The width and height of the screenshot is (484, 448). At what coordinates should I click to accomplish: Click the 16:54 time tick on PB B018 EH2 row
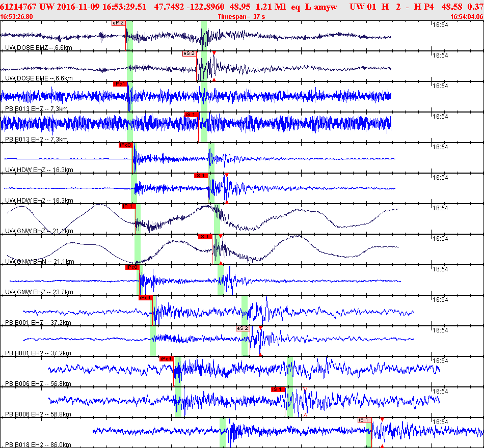click(440, 422)
